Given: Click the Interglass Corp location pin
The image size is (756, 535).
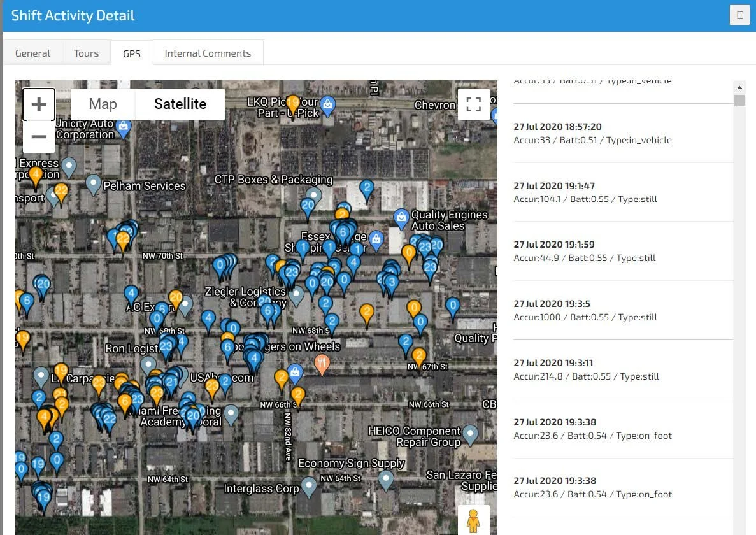Looking at the screenshot, I should [x=309, y=486].
